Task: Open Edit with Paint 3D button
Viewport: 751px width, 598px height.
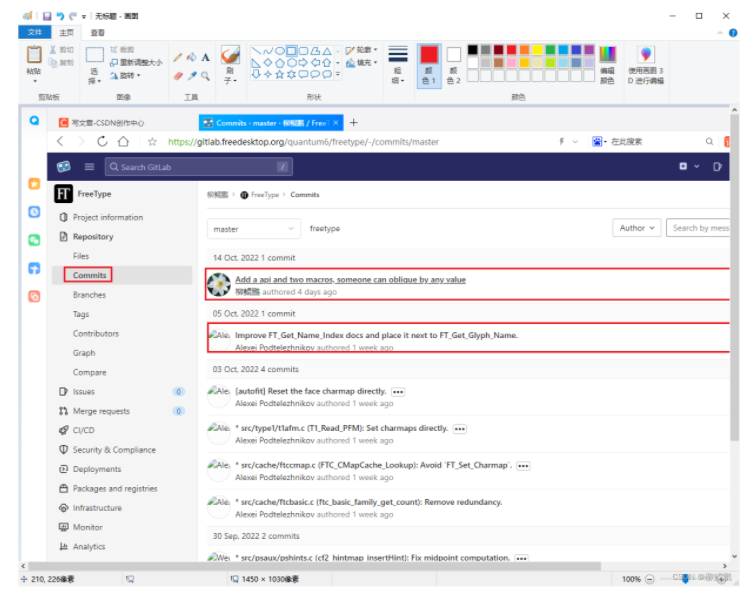Action: tap(646, 65)
